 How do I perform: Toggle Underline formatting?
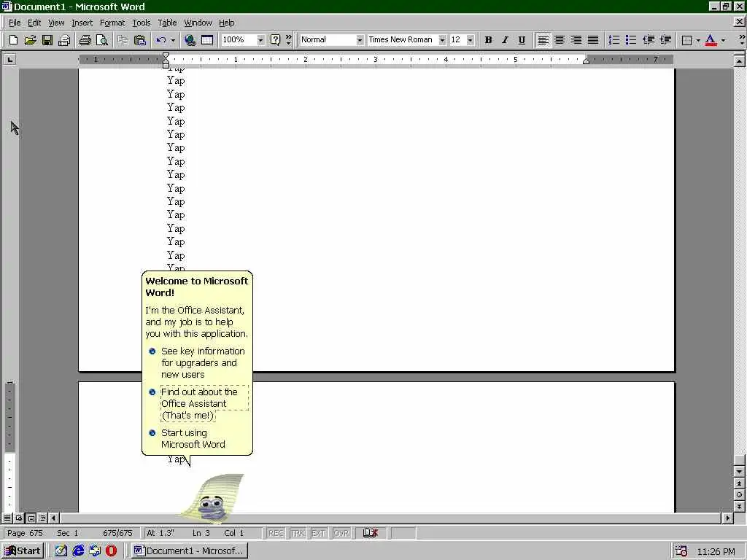[x=522, y=40]
